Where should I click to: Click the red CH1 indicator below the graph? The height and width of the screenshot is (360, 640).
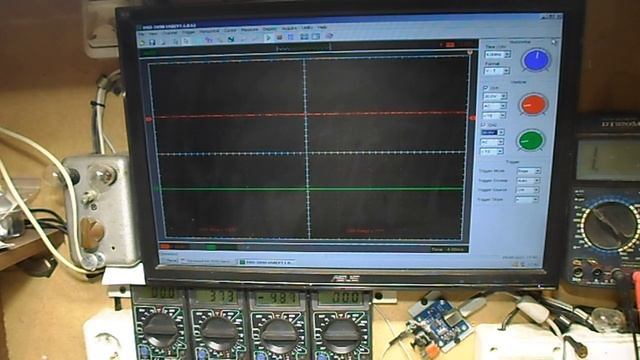(x=165, y=247)
